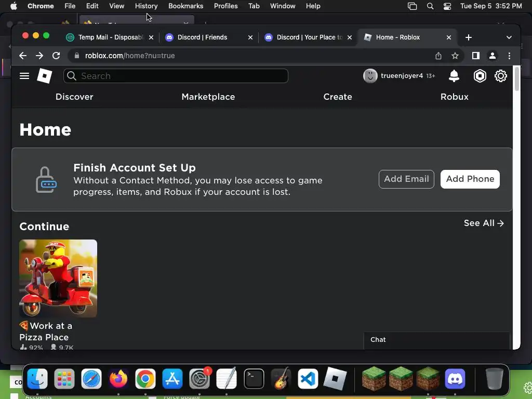Click the Chrome back arrow

pos(23,56)
